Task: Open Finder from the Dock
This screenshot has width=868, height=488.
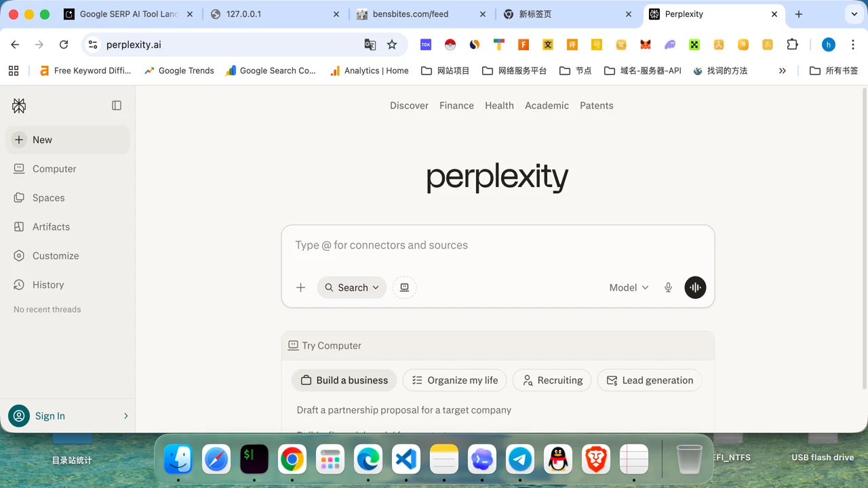Action: click(179, 460)
